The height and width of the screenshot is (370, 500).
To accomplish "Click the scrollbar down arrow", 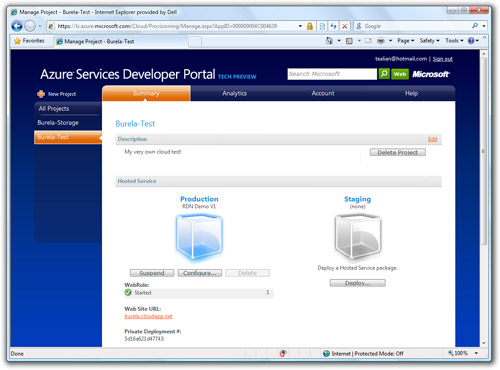I will click(484, 343).
